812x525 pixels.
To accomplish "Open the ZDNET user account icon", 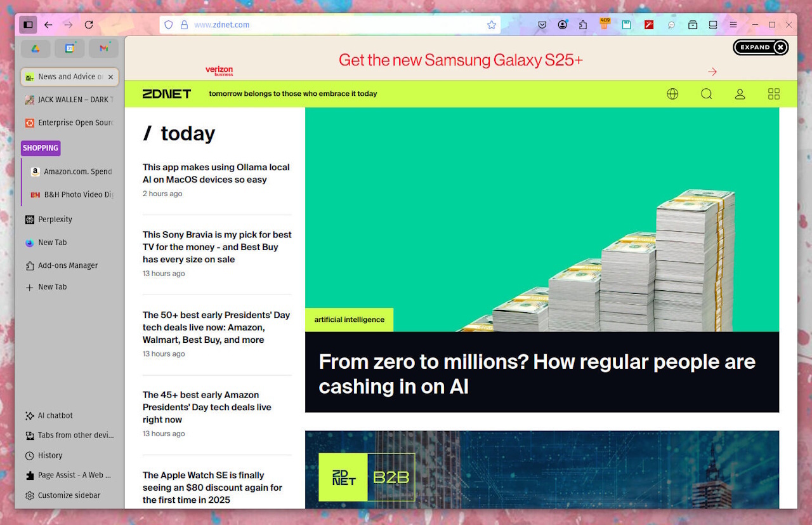I will [x=740, y=94].
